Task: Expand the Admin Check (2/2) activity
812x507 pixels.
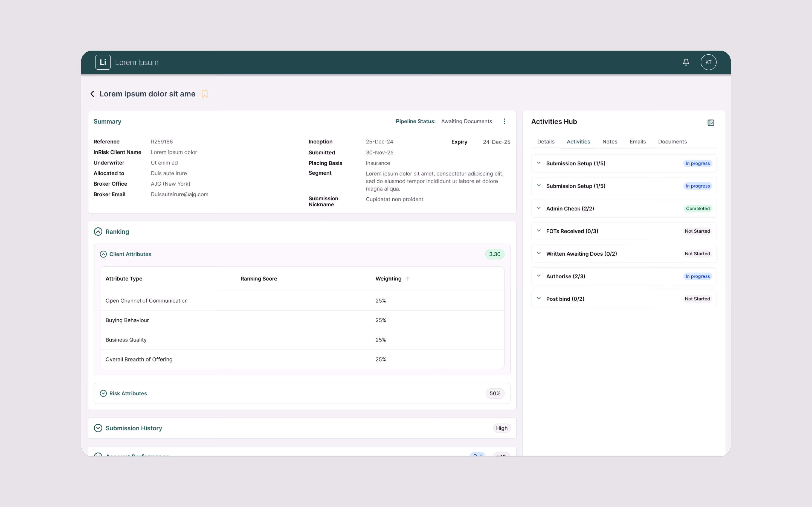Action: (x=539, y=208)
